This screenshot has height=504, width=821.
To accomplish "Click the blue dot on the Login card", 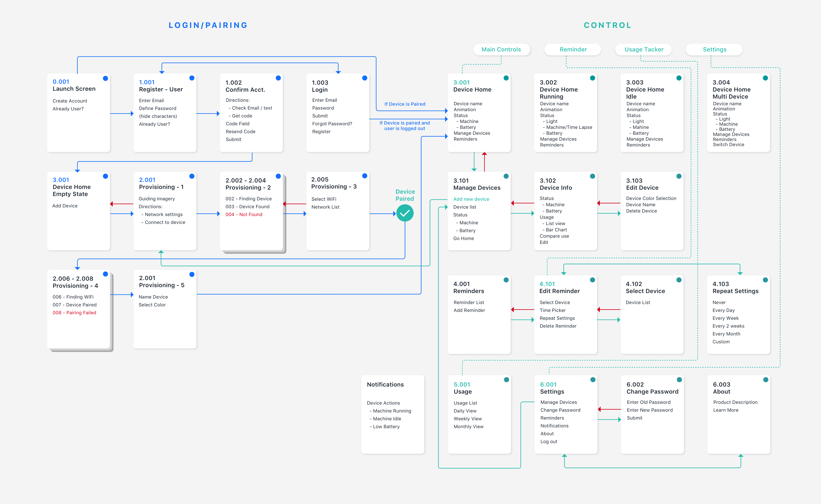I will click(365, 78).
